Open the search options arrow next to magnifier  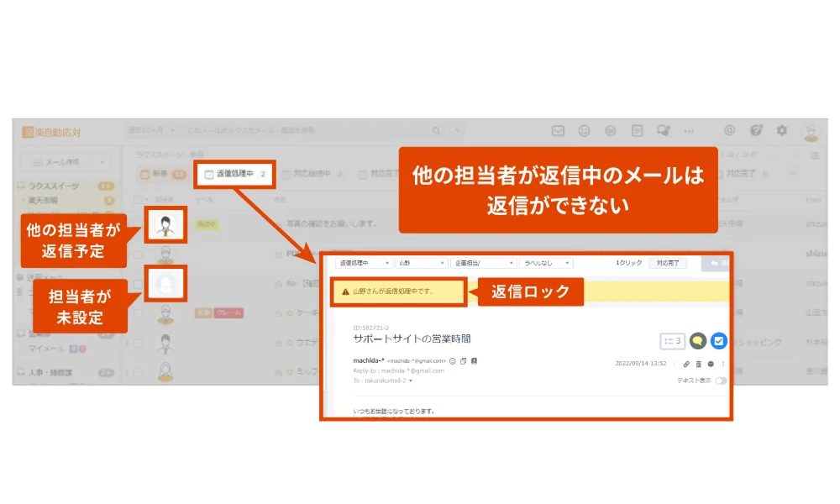[456, 130]
